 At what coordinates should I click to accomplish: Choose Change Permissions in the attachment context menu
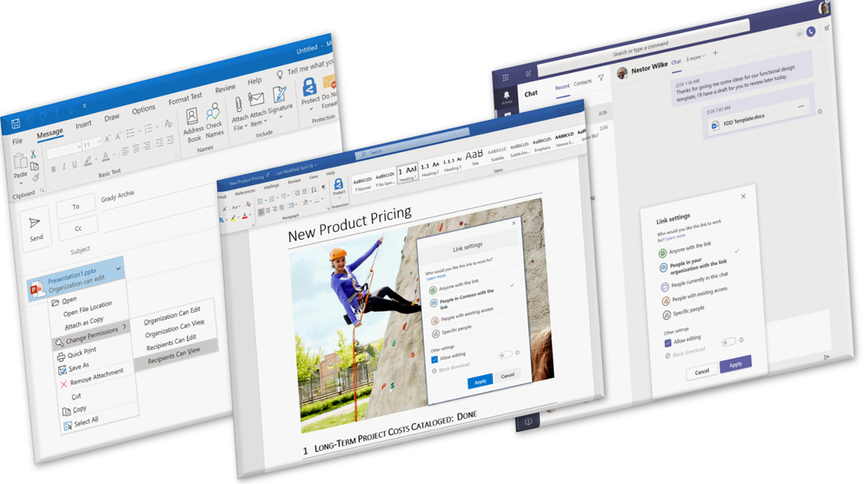coord(90,334)
